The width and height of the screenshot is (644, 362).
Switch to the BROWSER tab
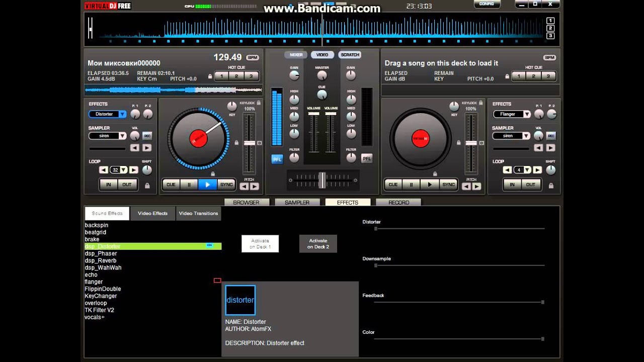click(246, 202)
